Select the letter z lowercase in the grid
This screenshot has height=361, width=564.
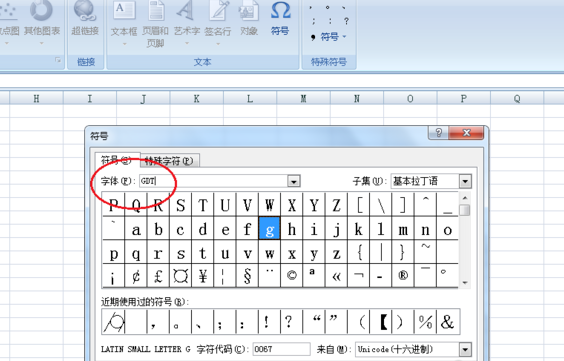point(336,252)
